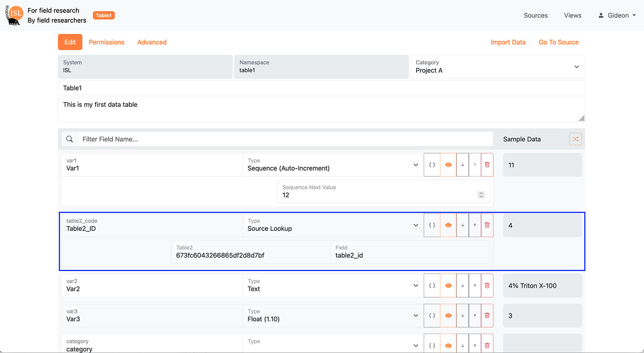
Task: Shuffle the sample data with the randomize icon
Action: coord(575,139)
